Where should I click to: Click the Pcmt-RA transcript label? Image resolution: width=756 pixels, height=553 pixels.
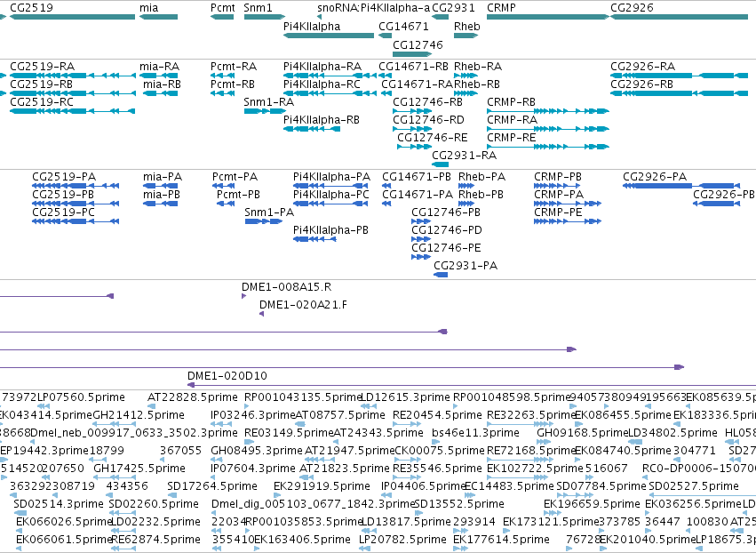234,66
